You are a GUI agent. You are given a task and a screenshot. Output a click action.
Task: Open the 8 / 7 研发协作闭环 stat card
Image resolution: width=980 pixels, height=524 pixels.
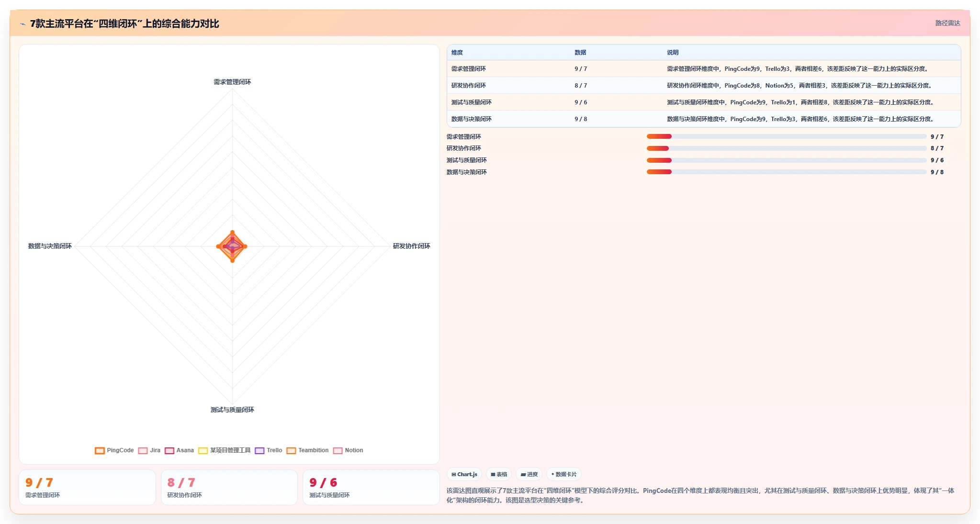click(x=229, y=487)
